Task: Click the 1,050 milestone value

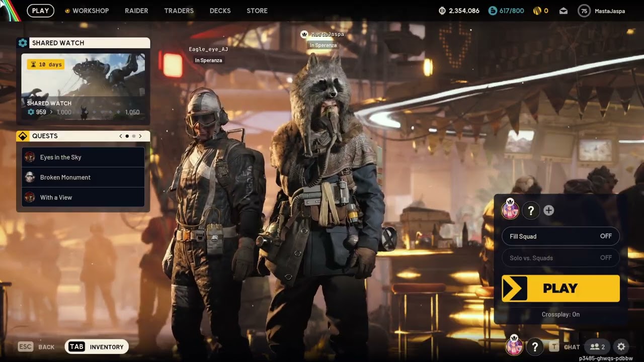Action: (132, 112)
